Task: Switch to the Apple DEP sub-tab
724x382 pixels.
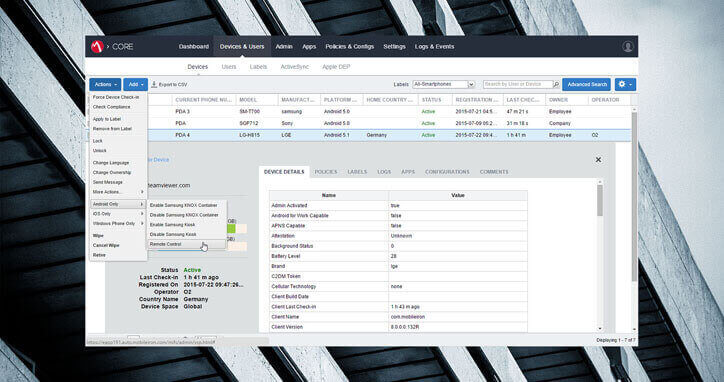Action: pyautogui.click(x=336, y=67)
